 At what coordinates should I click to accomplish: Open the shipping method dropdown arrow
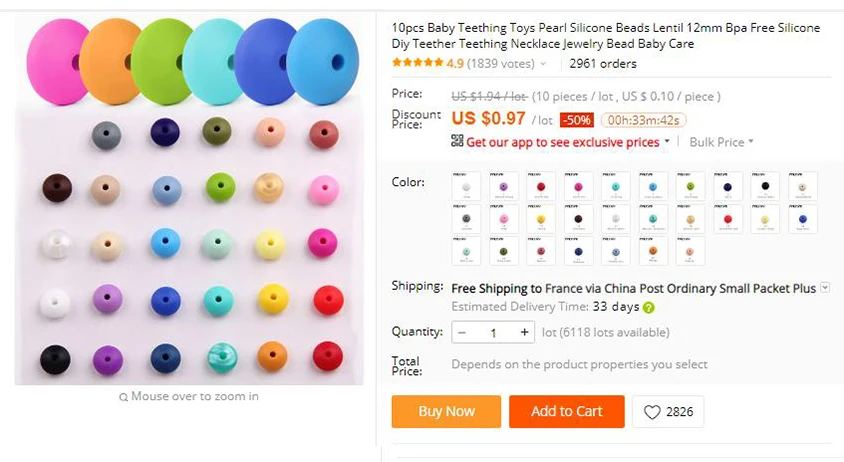click(825, 288)
